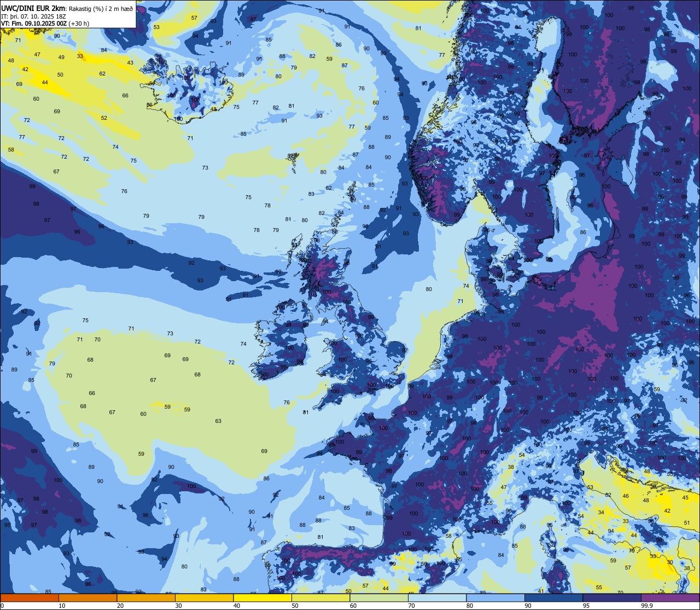Click the legend tick label '90' on colorbar
The height and width of the screenshot is (610, 700).
click(528, 606)
